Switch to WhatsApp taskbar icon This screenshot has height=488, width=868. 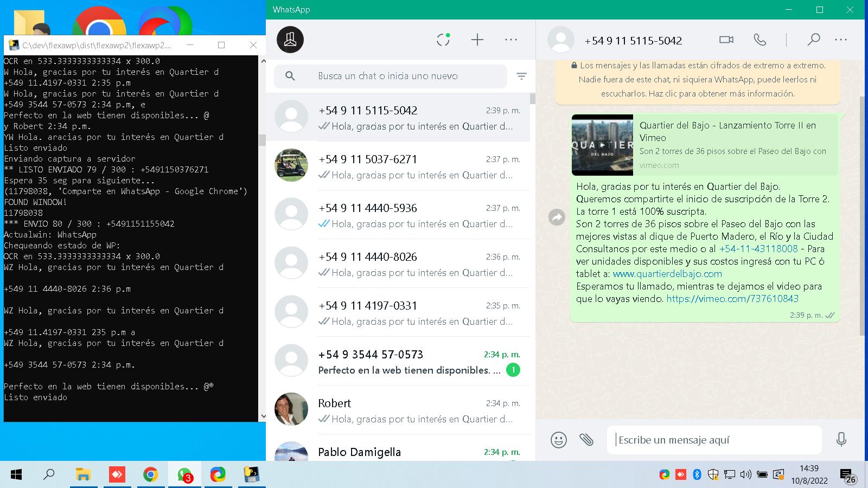click(x=184, y=475)
